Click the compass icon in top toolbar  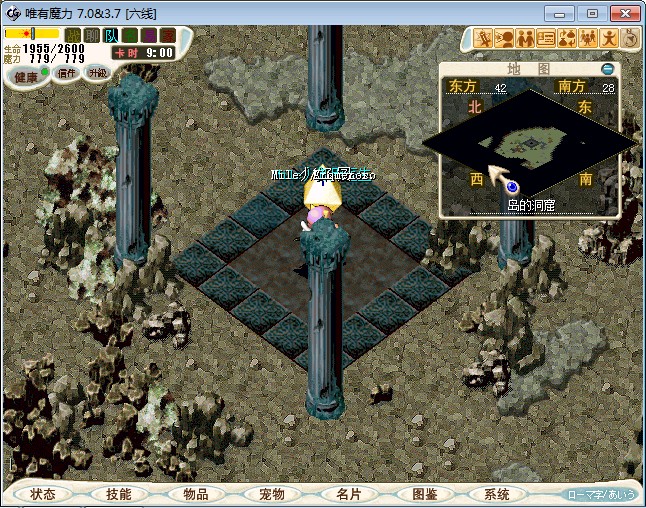pyautogui.click(x=630, y=39)
